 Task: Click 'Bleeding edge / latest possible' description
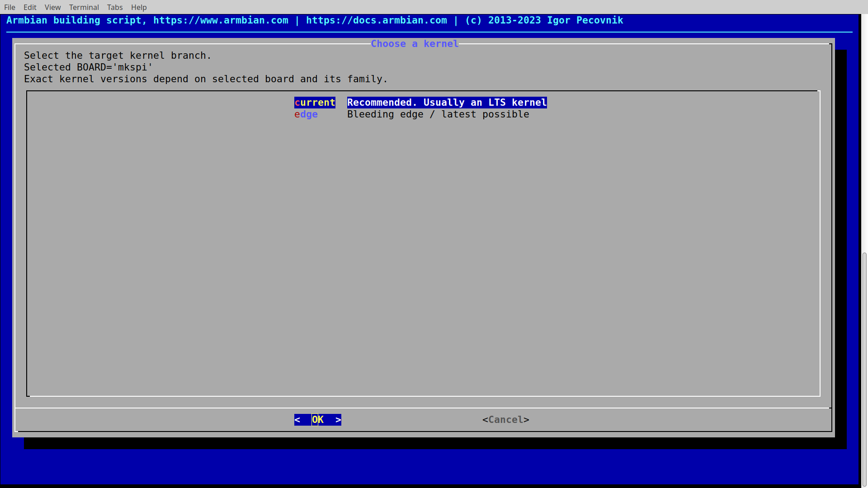438,114
